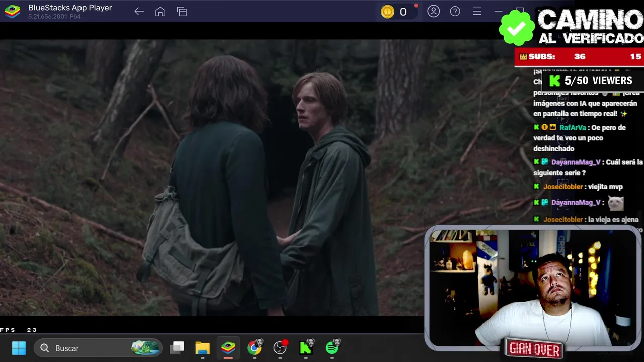Select BlueStacks taskbar icon

pyautogui.click(x=228, y=348)
